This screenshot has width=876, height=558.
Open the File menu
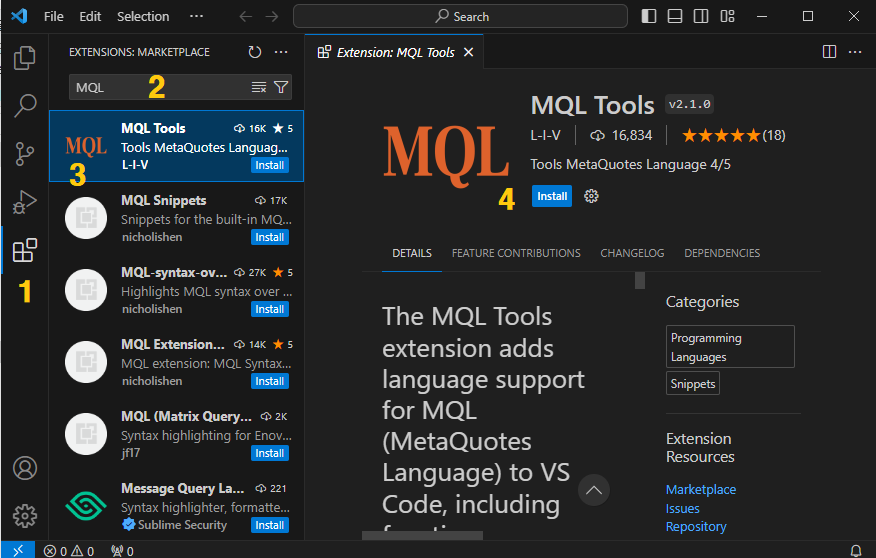tap(54, 17)
